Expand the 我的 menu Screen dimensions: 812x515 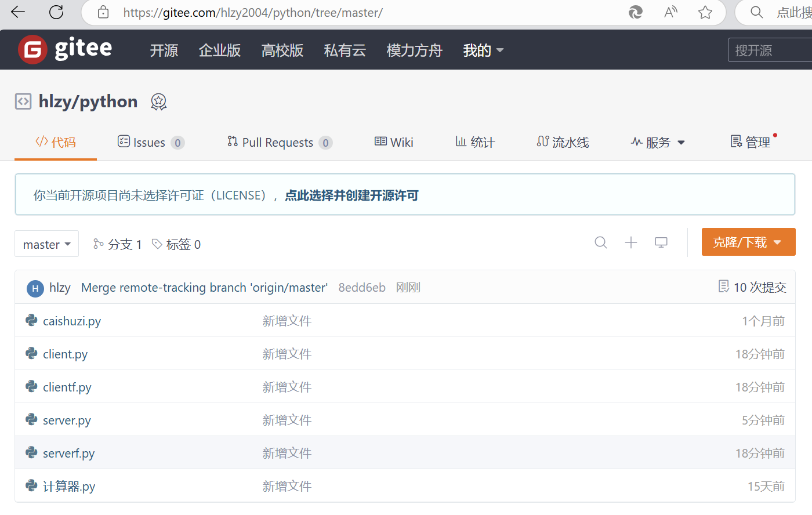483,50
